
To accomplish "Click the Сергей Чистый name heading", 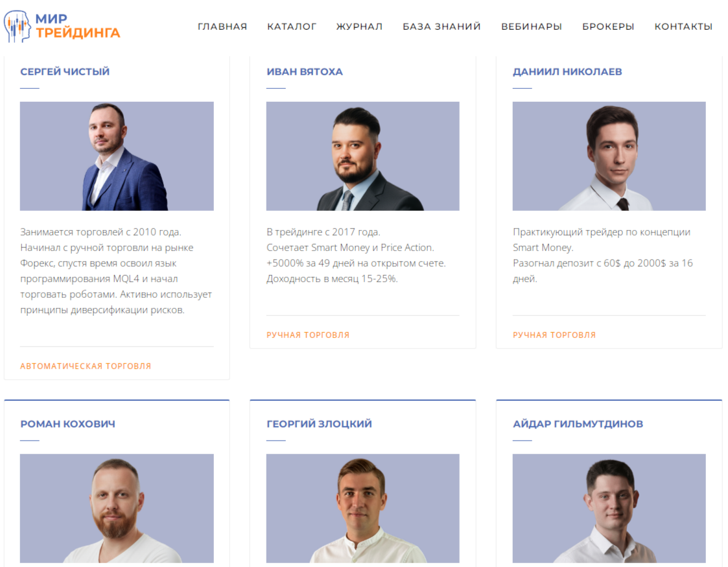I will 65,71.
